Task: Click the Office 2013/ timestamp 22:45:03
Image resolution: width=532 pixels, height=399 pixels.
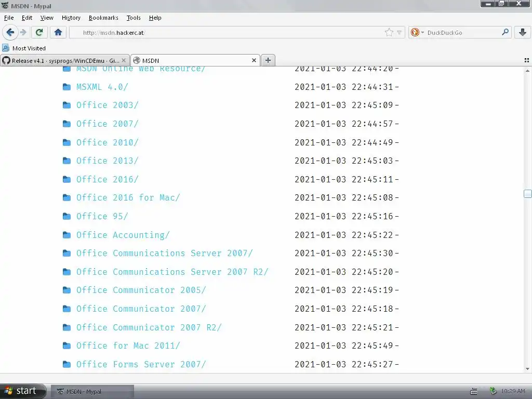Action: point(372,161)
